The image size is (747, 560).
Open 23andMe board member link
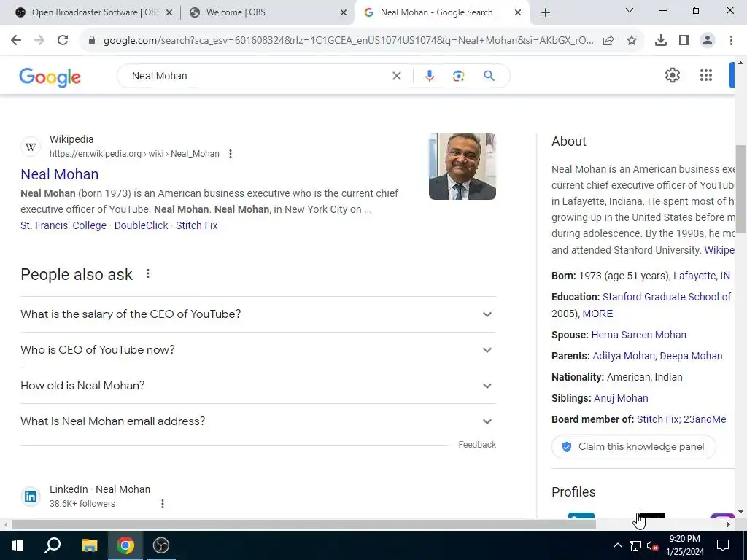705,419
